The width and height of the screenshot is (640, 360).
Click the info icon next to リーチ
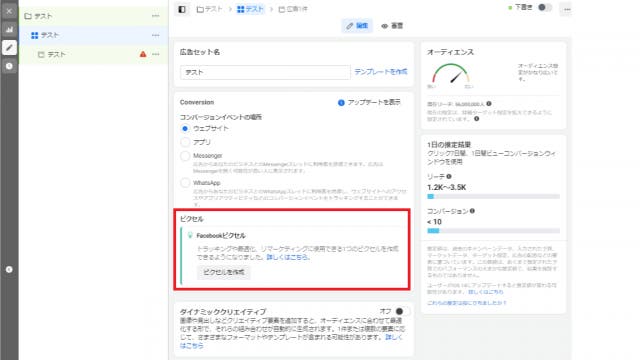tap(449, 176)
